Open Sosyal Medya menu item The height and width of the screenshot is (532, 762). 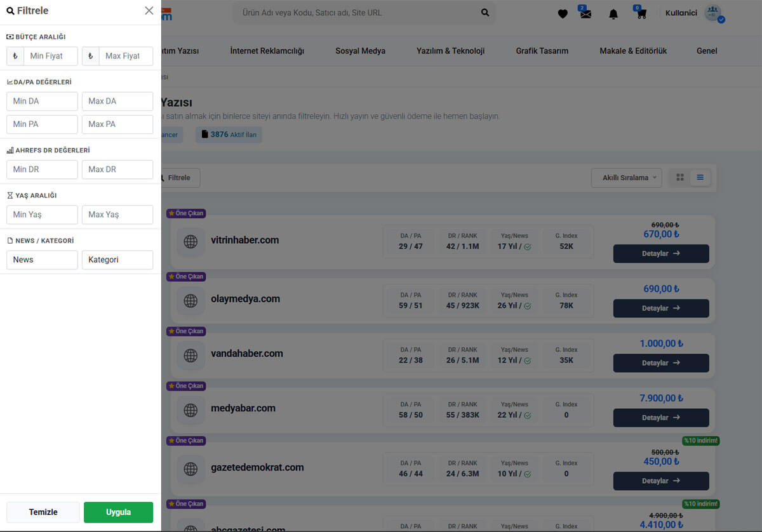(x=360, y=51)
